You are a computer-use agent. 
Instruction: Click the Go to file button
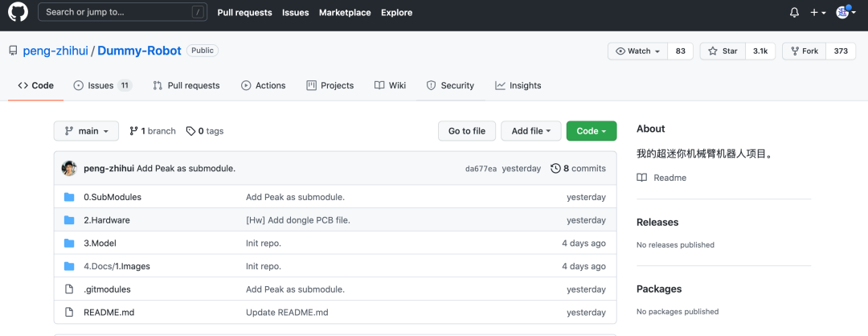[466, 131]
